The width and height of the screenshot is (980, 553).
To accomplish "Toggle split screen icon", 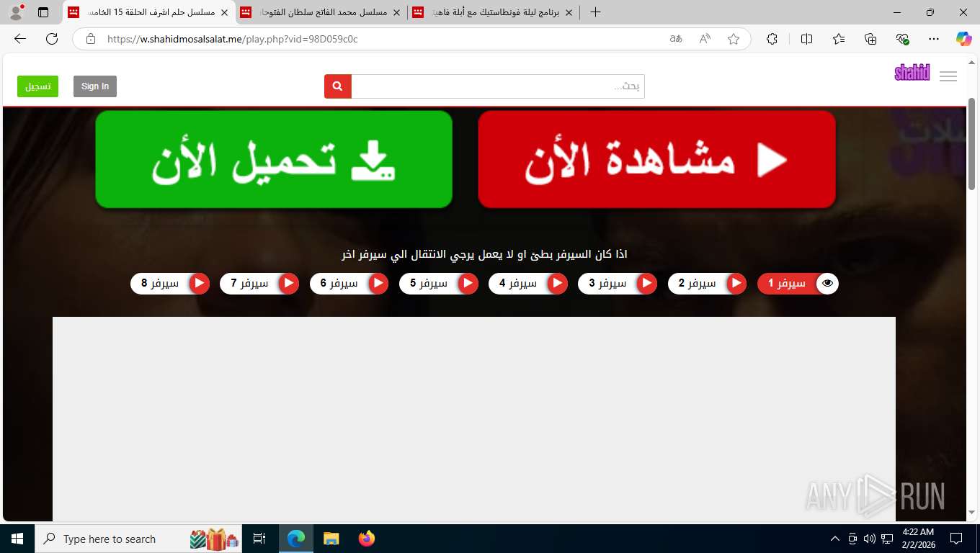I will click(x=806, y=39).
